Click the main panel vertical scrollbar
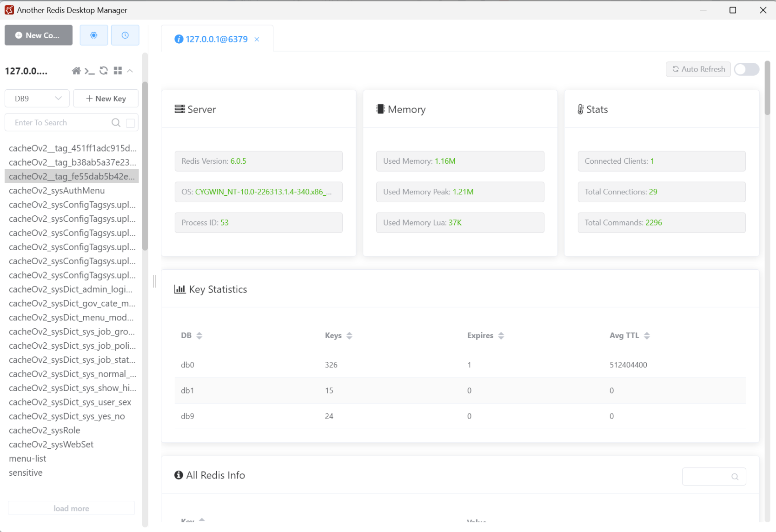This screenshot has width=776, height=532. pos(767,88)
